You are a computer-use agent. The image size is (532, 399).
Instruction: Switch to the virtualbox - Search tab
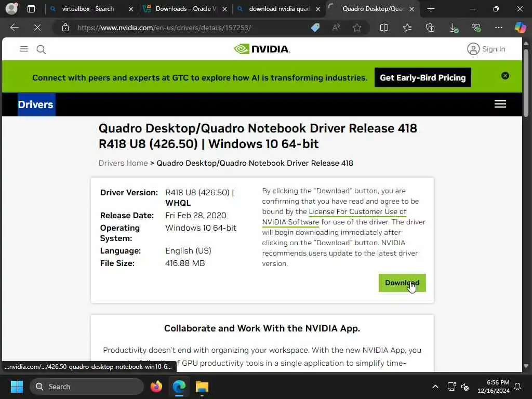point(87,9)
